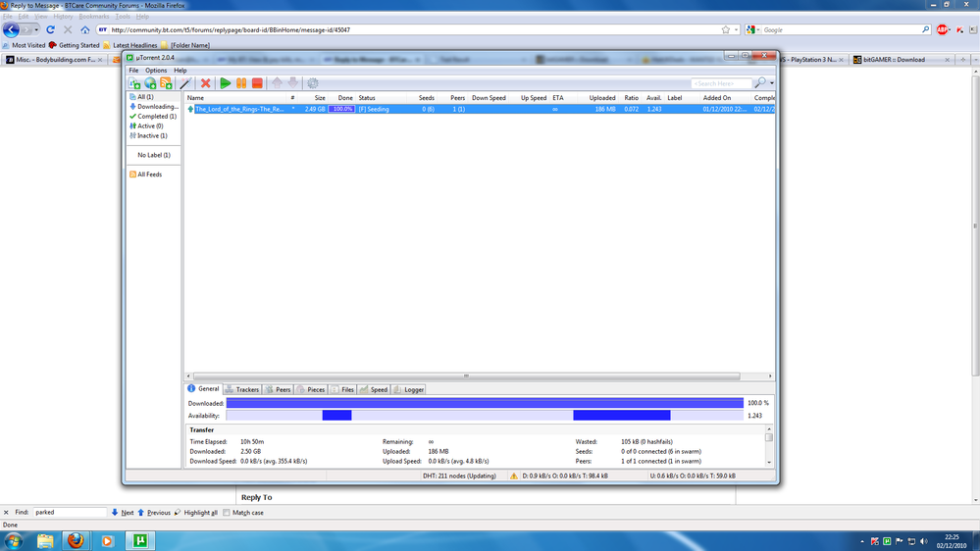Click Firefox Back navigation button

[11, 29]
